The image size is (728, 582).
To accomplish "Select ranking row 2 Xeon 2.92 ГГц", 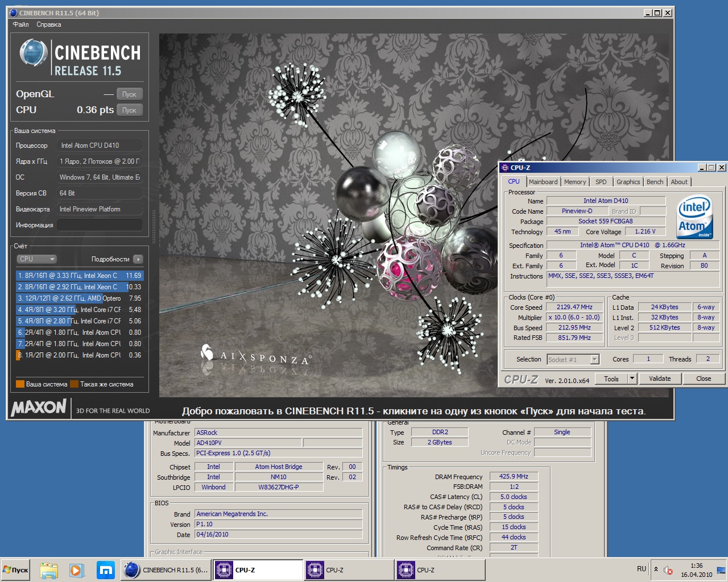I will pos(79,287).
